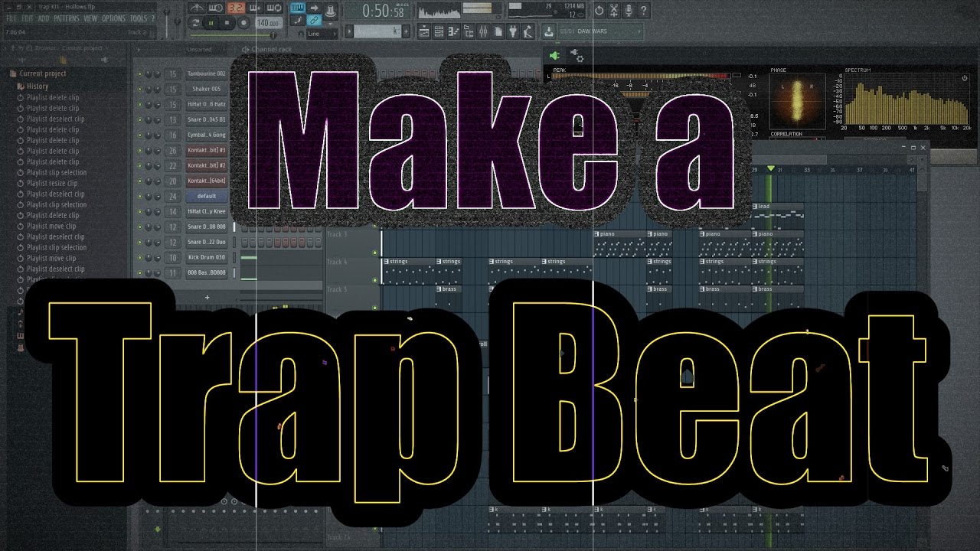This screenshot has width=980, height=551.
Task: Add a channel with the plus button
Action: tap(207, 297)
